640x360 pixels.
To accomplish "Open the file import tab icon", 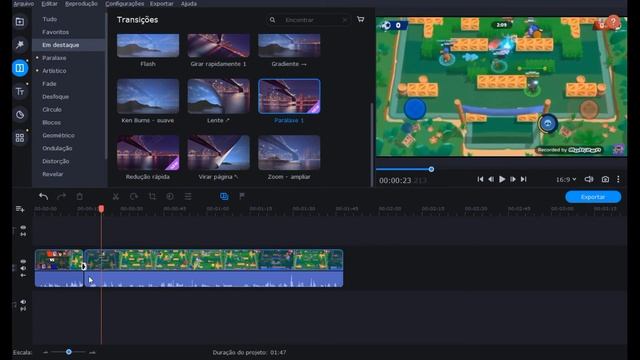I will [x=20, y=22].
